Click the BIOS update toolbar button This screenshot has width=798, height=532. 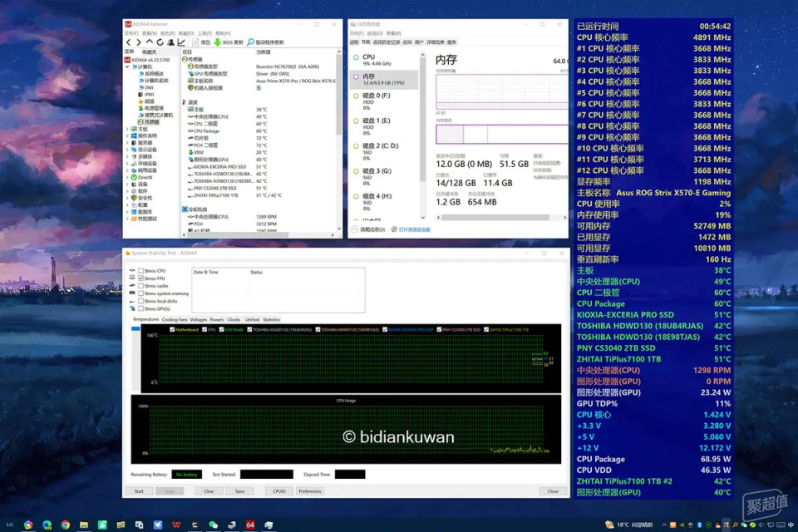click(x=229, y=42)
